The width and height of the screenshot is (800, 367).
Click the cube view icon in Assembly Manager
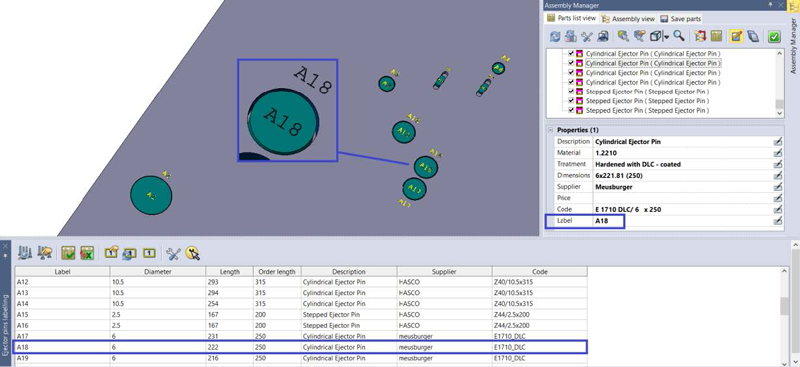click(656, 36)
